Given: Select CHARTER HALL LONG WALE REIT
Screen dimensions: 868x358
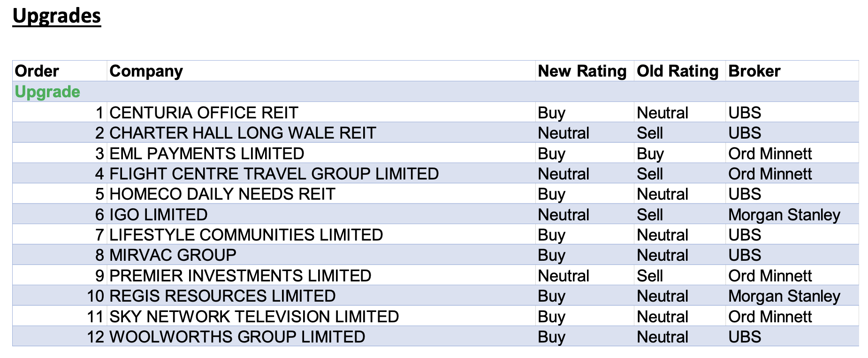Looking at the screenshot, I should pyautogui.click(x=243, y=133).
